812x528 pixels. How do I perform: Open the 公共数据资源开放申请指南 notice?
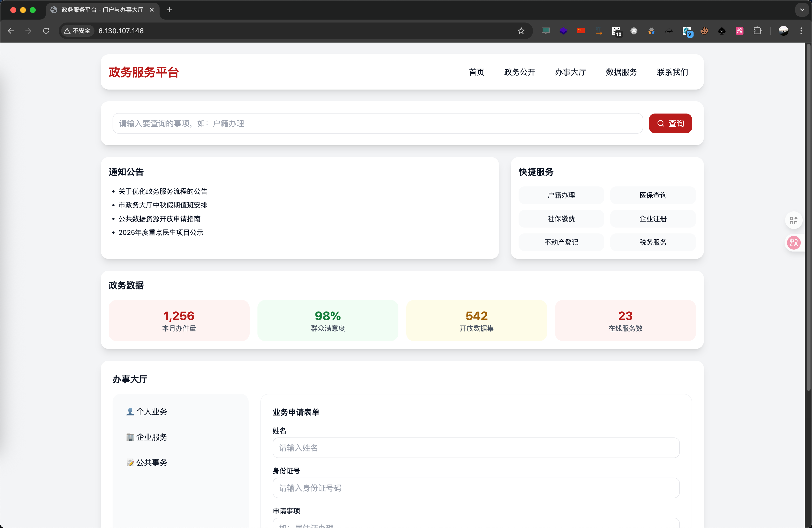(159, 219)
